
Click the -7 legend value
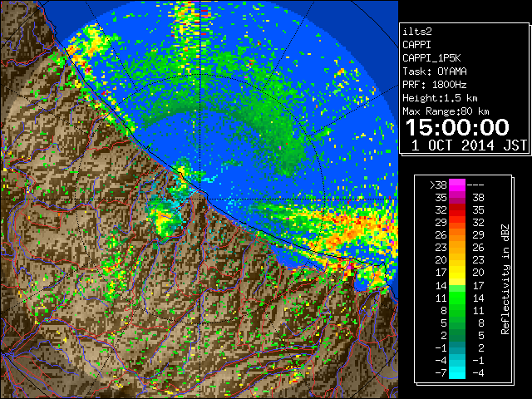pyautogui.click(x=441, y=373)
